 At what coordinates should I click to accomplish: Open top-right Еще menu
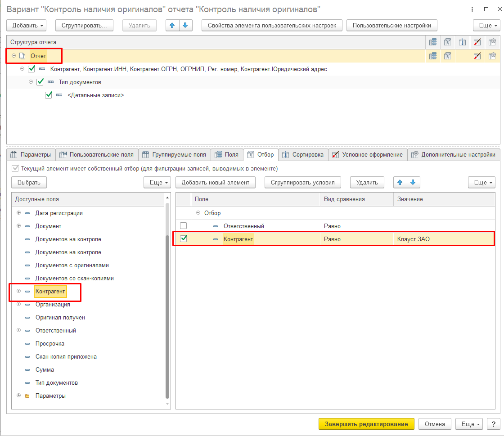(486, 25)
